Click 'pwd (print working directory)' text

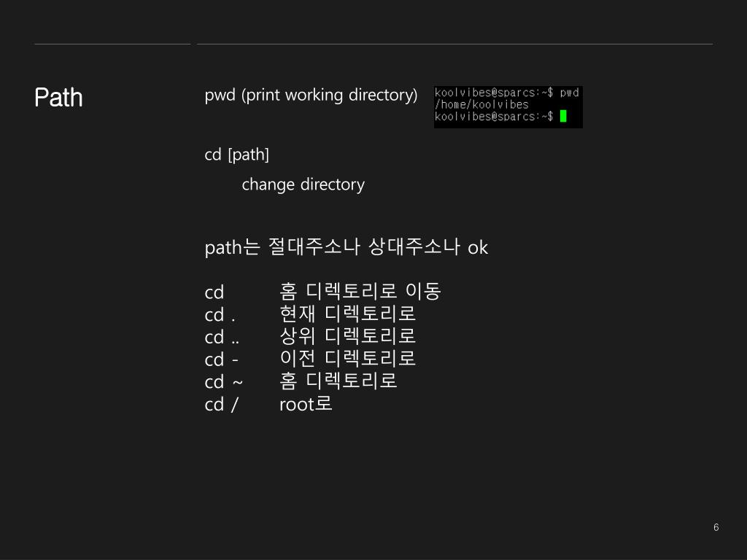tap(311, 96)
